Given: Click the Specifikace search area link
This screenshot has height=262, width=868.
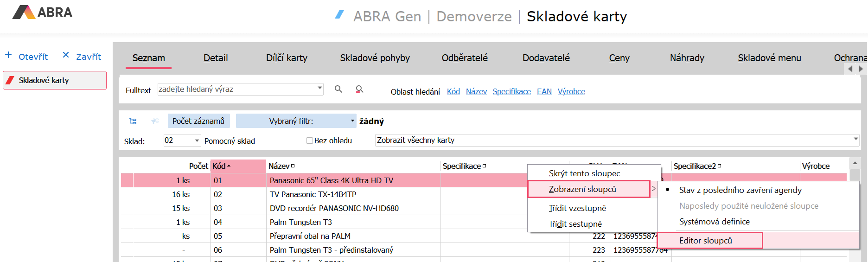Looking at the screenshot, I should 511,91.
